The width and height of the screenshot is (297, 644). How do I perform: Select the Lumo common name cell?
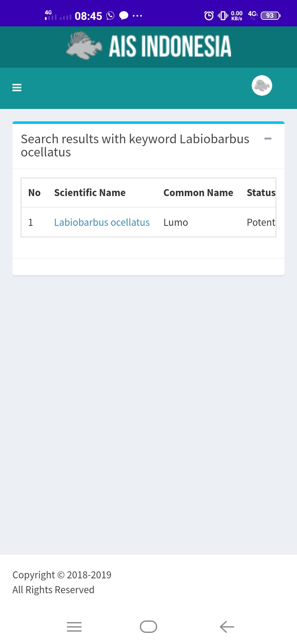tap(176, 223)
